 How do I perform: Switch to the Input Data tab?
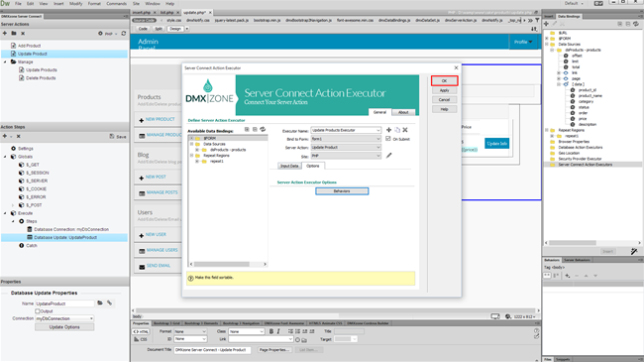(x=289, y=166)
